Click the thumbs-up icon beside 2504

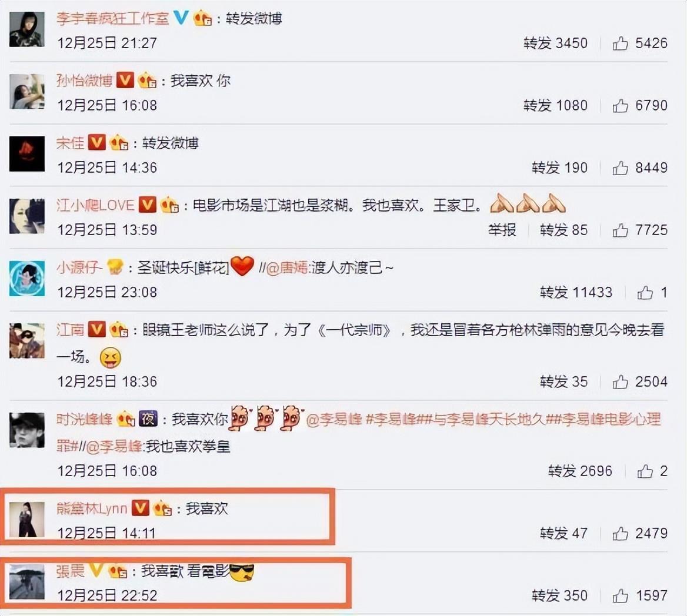620,382
